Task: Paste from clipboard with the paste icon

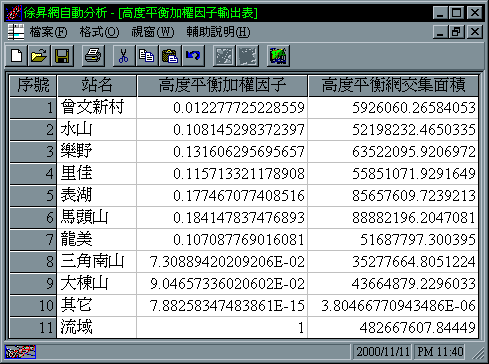Action: tap(170, 56)
